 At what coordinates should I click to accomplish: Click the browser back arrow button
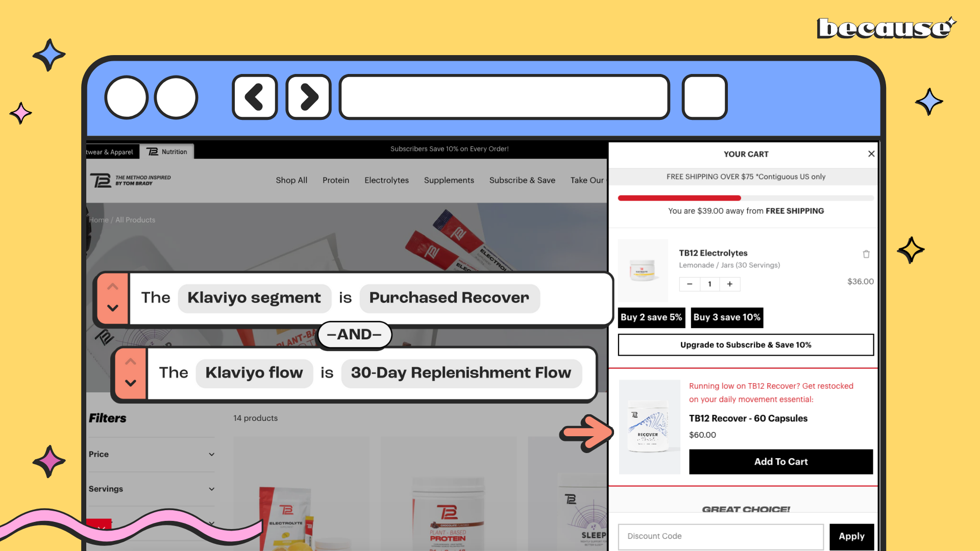tap(254, 97)
